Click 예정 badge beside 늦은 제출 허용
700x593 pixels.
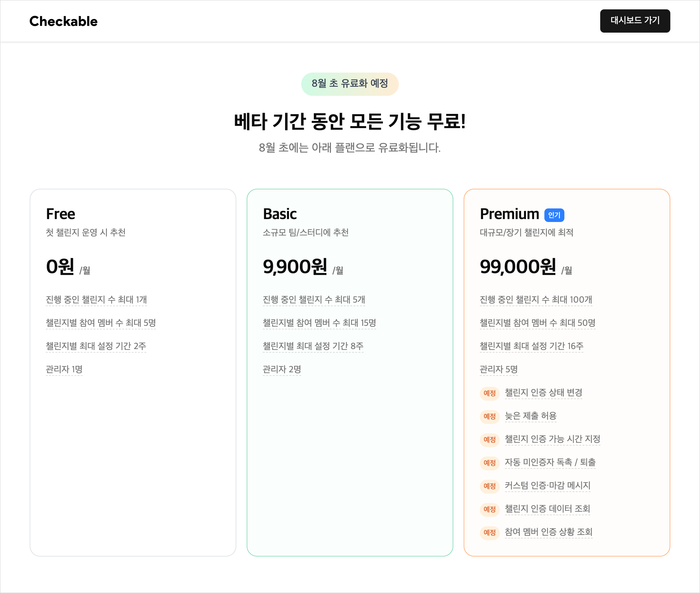pyautogui.click(x=489, y=416)
